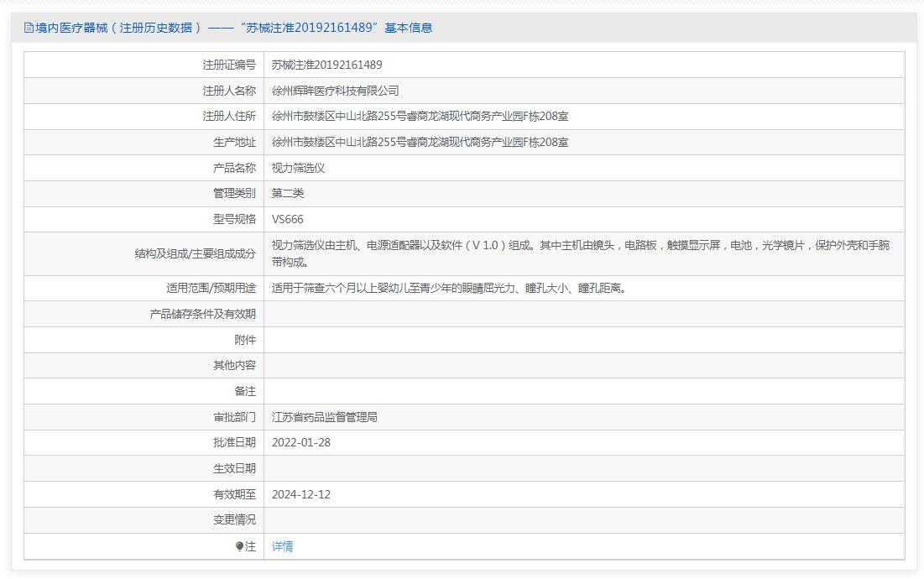Select expiry date 2024-12-12
The width and height of the screenshot is (924, 579).
point(301,494)
